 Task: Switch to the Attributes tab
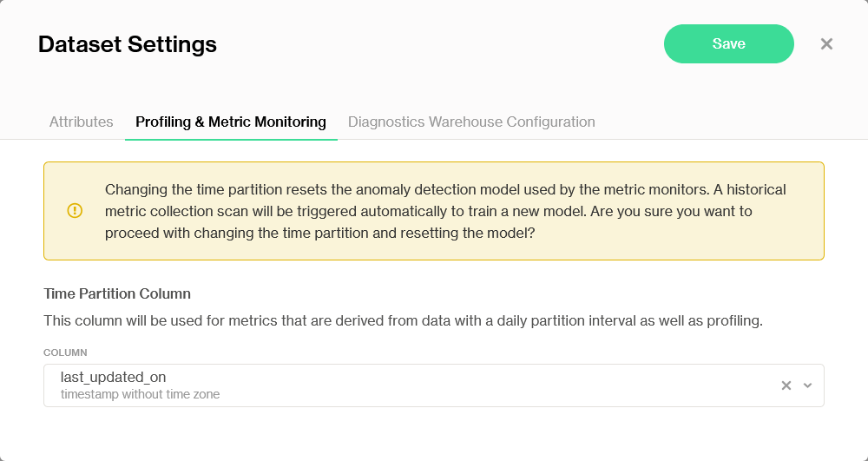coord(81,122)
